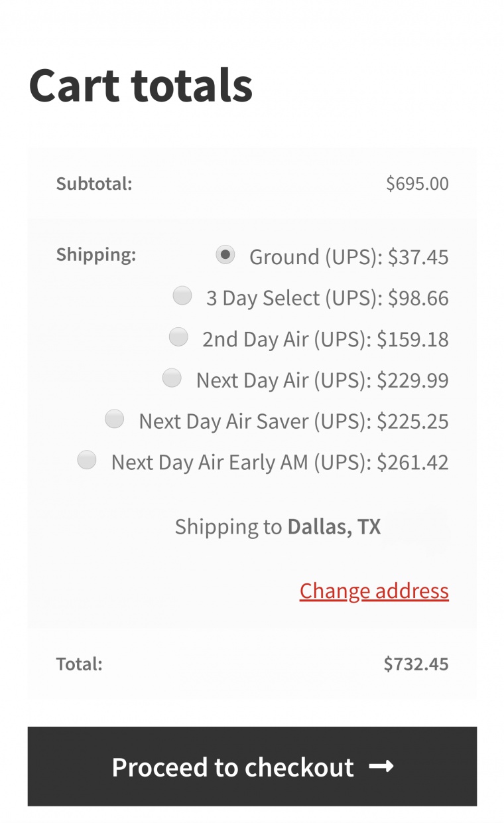Enable the Next Day Air Saver radio button
Image resolution: width=504 pixels, height=823 pixels.
pyautogui.click(x=115, y=419)
